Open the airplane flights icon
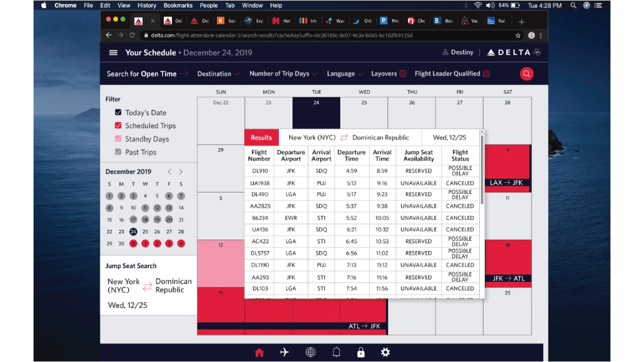 [284, 352]
